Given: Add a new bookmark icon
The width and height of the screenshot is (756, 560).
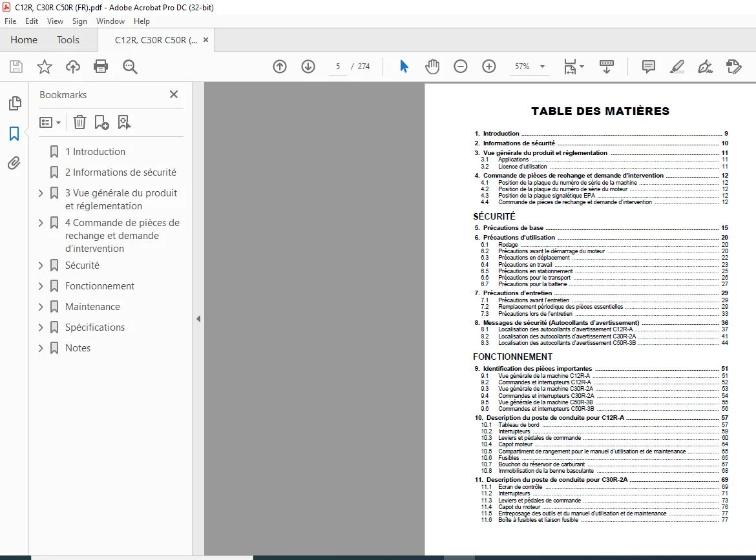Looking at the screenshot, I should tap(101, 123).
